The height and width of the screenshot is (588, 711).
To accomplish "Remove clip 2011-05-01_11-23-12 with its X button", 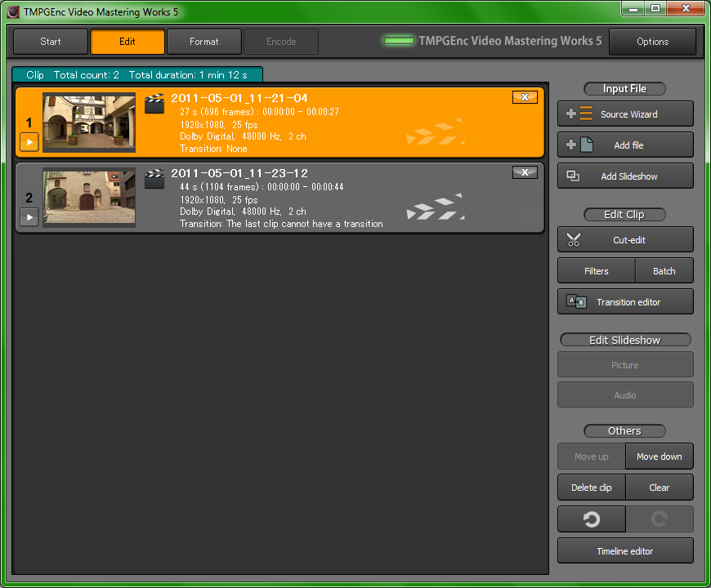I will (x=525, y=172).
